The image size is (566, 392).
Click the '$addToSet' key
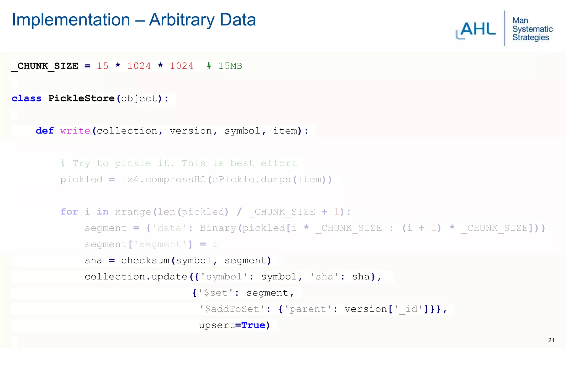tap(232, 309)
